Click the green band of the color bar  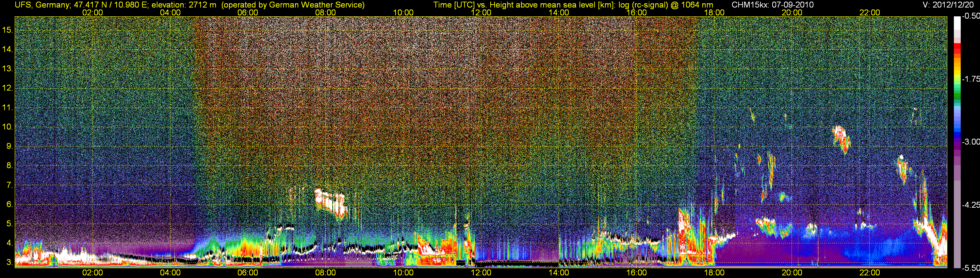pos(957,95)
